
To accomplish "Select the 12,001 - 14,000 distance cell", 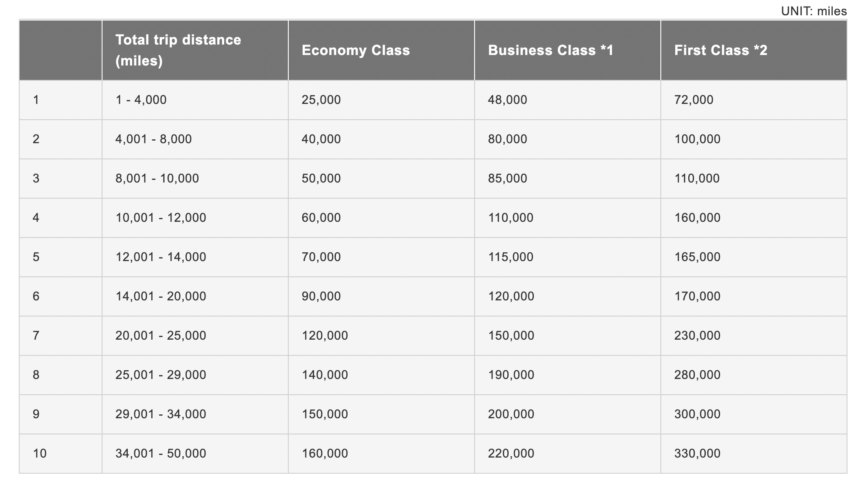I will point(161,257).
